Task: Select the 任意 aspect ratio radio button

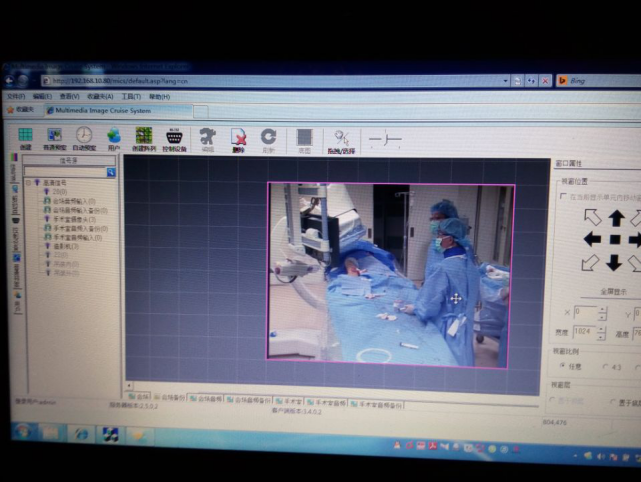Action: click(x=563, y=365)
